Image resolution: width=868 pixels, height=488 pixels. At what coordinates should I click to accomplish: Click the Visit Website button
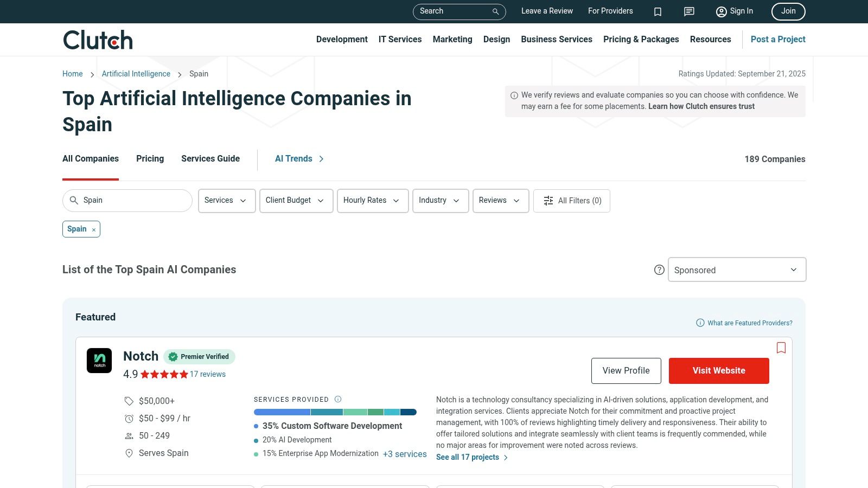point(719,371)
